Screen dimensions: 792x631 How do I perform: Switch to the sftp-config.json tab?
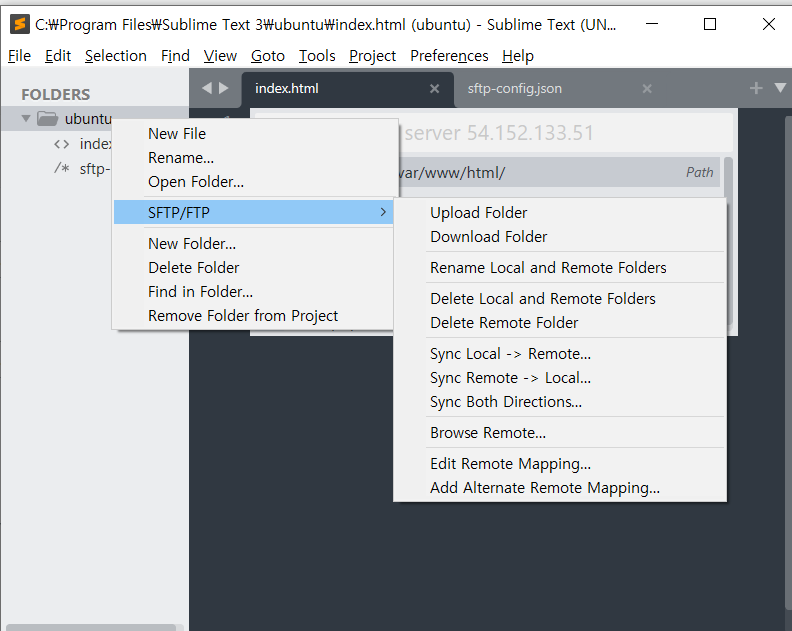[561, 89]
